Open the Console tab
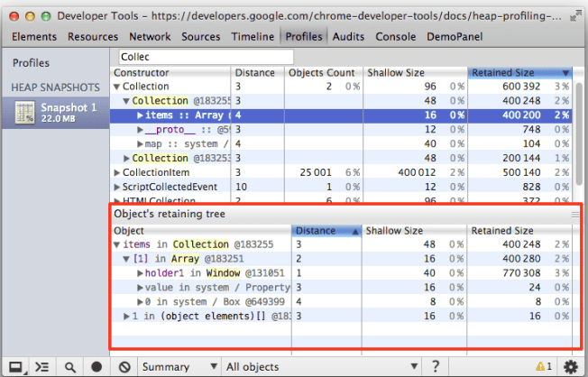588x377 pixels. 396,37
